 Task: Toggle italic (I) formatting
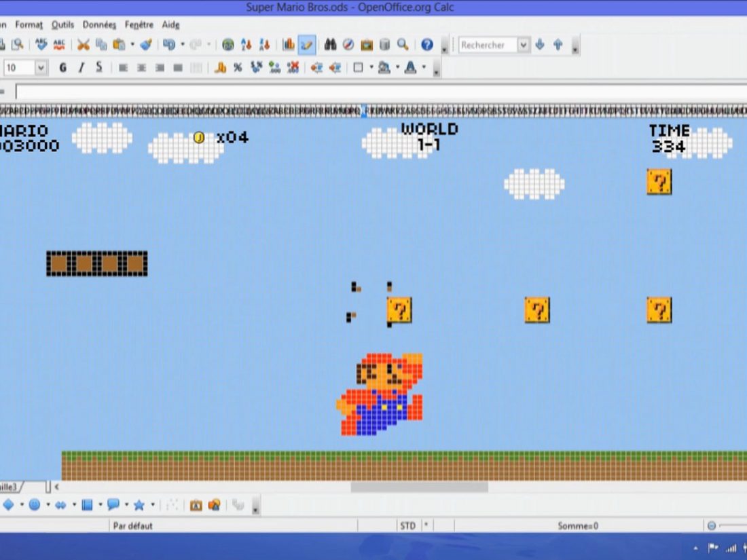pos(81,68)
